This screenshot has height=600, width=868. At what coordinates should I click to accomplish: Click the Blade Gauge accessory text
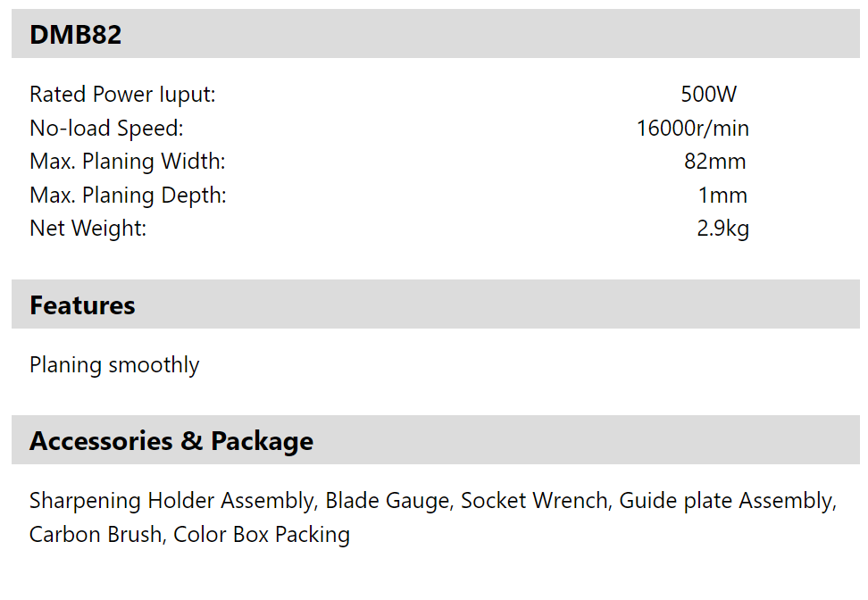tap(388, 501)
